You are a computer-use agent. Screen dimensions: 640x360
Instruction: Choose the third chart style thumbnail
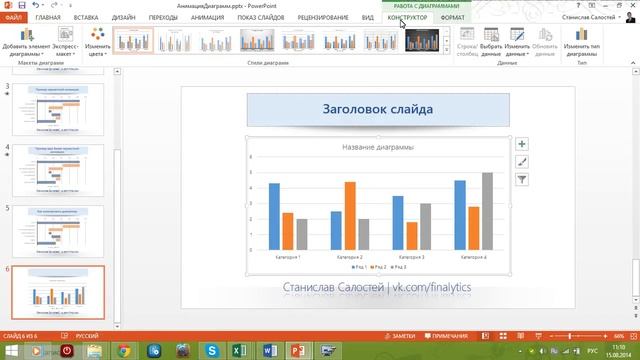pos(216,40)
